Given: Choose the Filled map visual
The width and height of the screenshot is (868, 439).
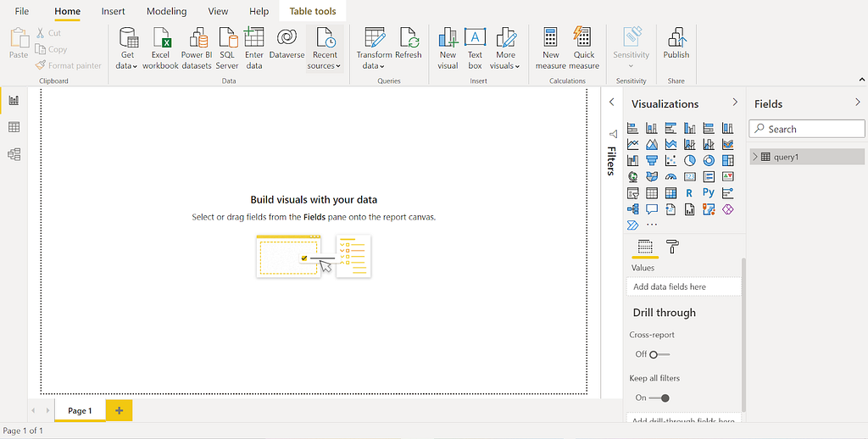Looking at the screenshot, I should point(652,177).
